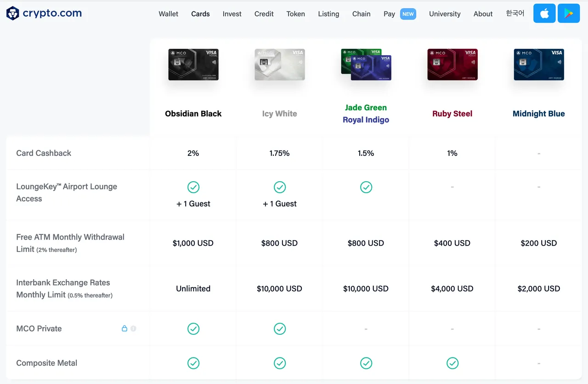The image size is (588, 384).
Task: Click the 2% cashback value
Action: 193,153
